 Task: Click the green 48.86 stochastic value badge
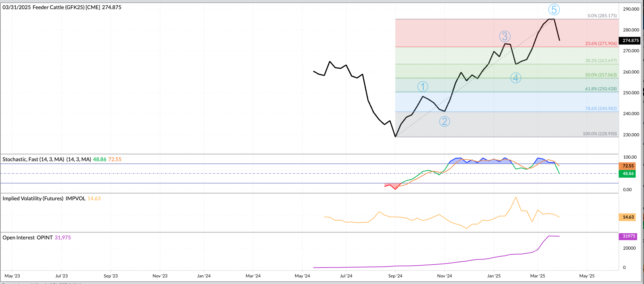coord(628,174)
